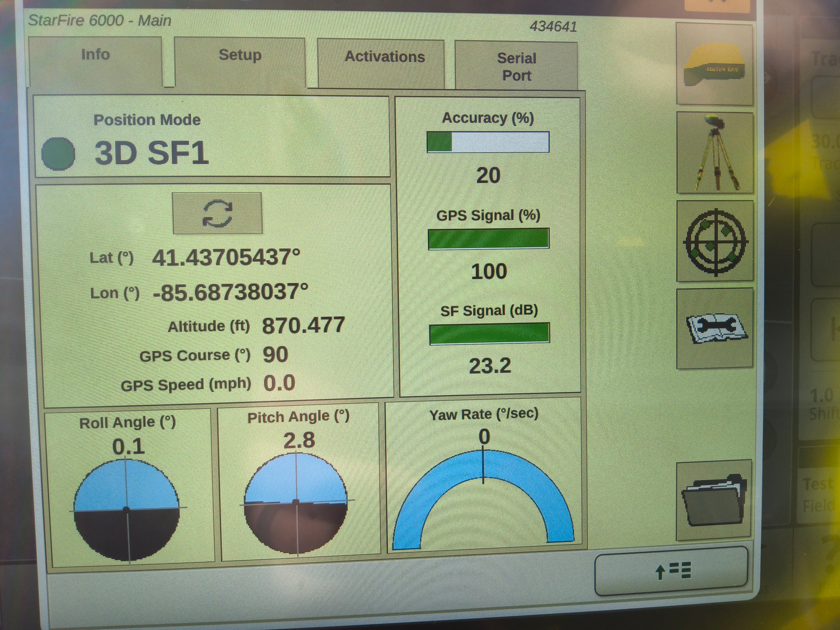Click the green position mode indicator
Screen dimensions: 840x630
[58, 154]
